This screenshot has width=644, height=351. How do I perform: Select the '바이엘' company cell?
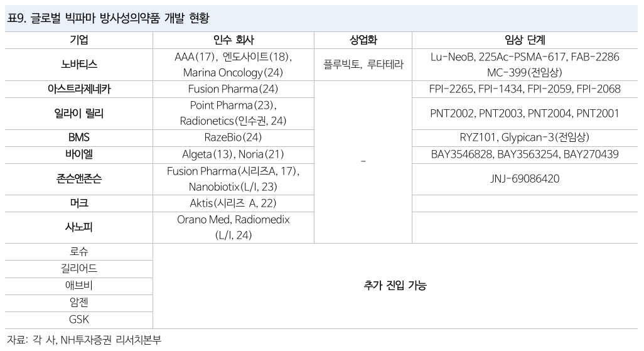(x=79, y=154)
